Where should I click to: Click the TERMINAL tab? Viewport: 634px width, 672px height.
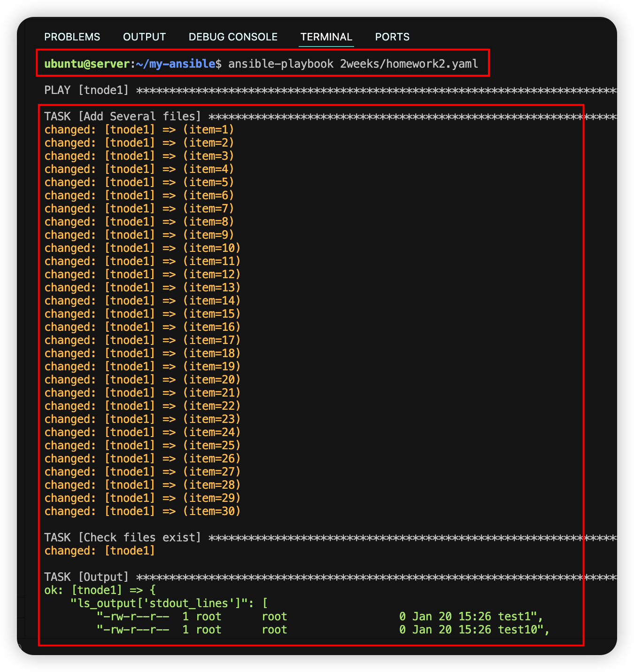[x=326, y=37]
